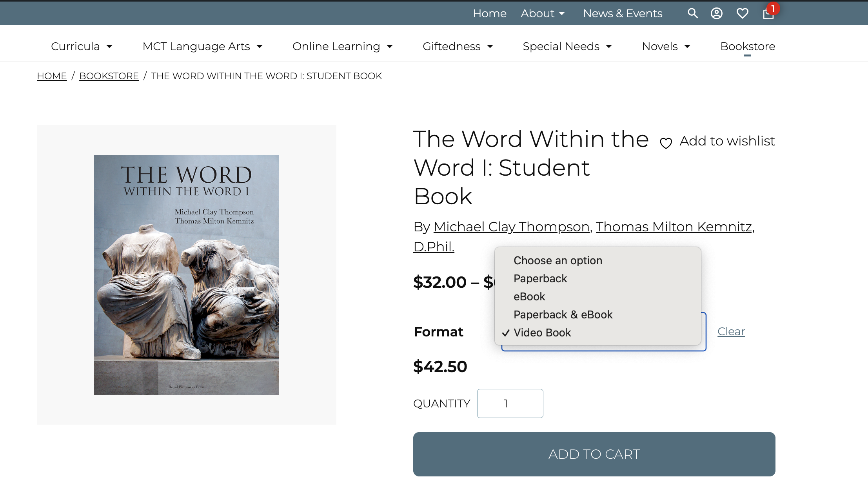Expand the MCT Language Arts menu
This screenshot has height=487, width=868.
point(202,46)
